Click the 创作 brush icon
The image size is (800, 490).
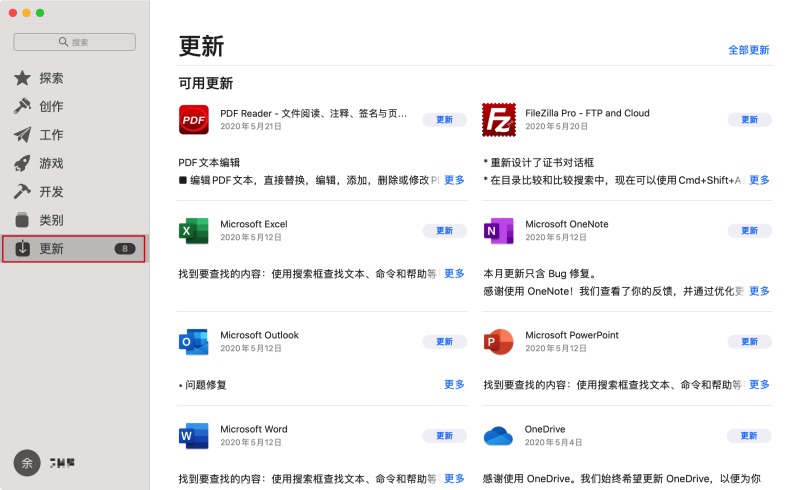pos(22,106)
